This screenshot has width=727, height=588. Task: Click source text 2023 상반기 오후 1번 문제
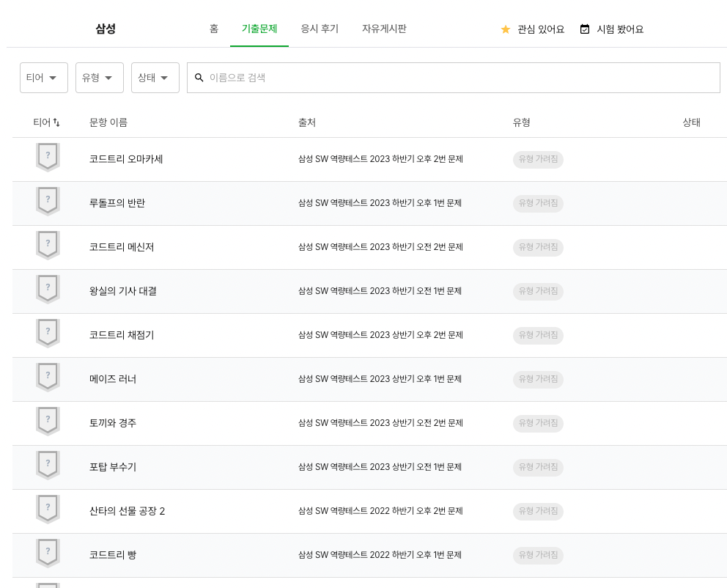point(416,379)
